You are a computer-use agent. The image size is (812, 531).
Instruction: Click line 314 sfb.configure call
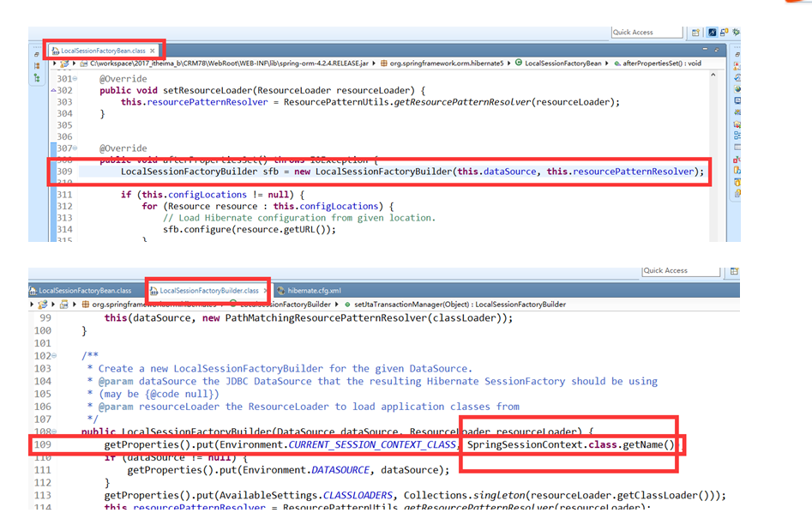coord(250,230)
